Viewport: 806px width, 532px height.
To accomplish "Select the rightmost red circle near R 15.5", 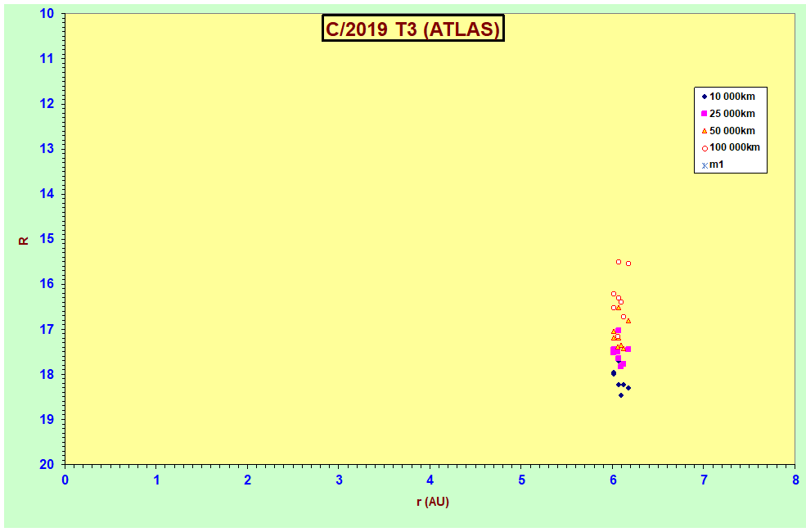I will (x=628, y=264).
